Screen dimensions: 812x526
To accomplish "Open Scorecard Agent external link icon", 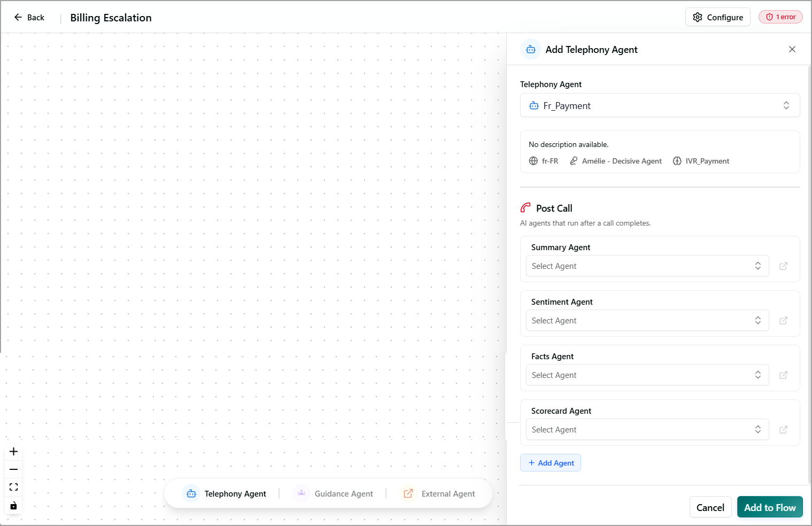I will point(784,430).
